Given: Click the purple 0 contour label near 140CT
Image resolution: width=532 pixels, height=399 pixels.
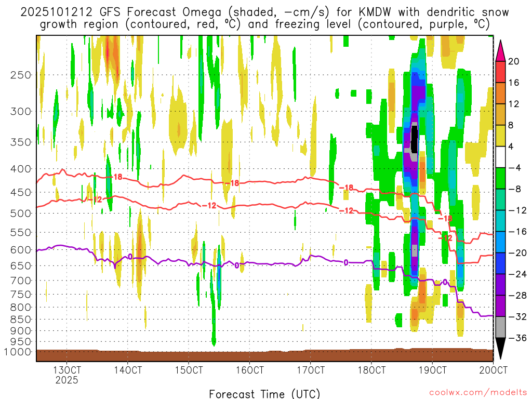Looking at the screenshot, I should click(130, 257).
